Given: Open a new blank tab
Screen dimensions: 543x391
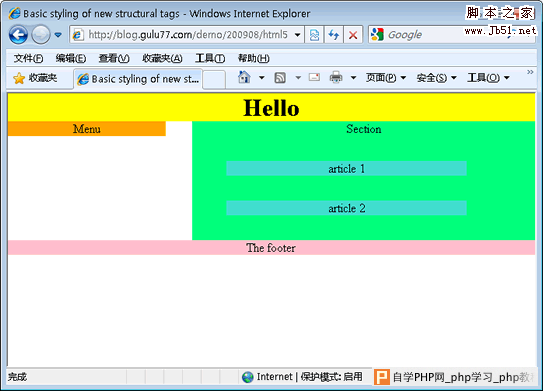Looking at the screenshot, I should 214,79.
